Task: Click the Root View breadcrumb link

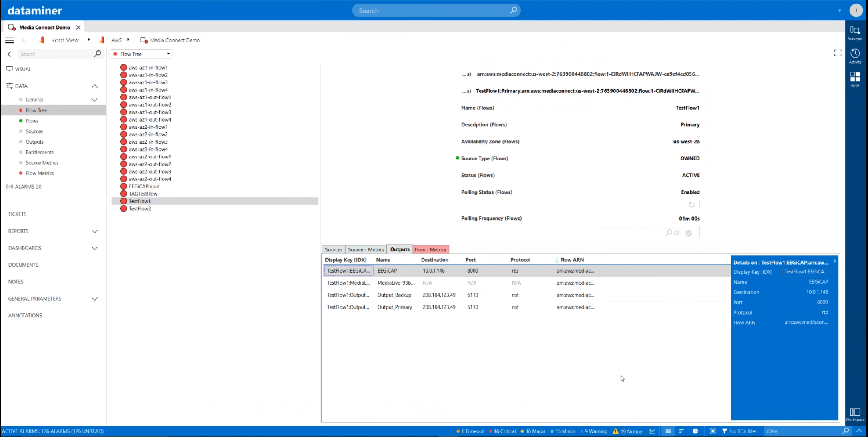Action: click(65, 40)
